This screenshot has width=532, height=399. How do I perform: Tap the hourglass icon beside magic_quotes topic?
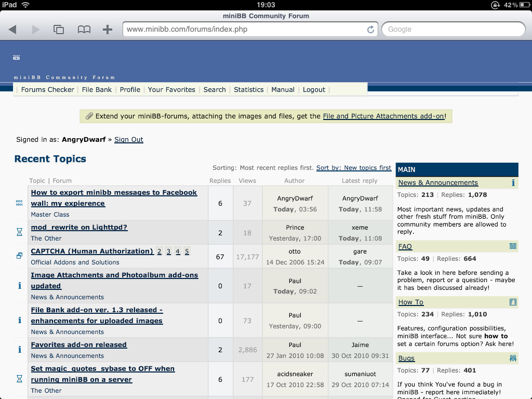19,379
